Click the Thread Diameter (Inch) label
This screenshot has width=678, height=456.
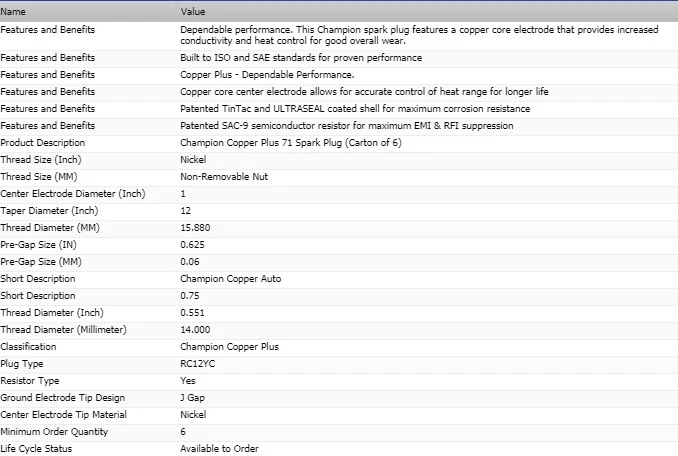(52, 313)
